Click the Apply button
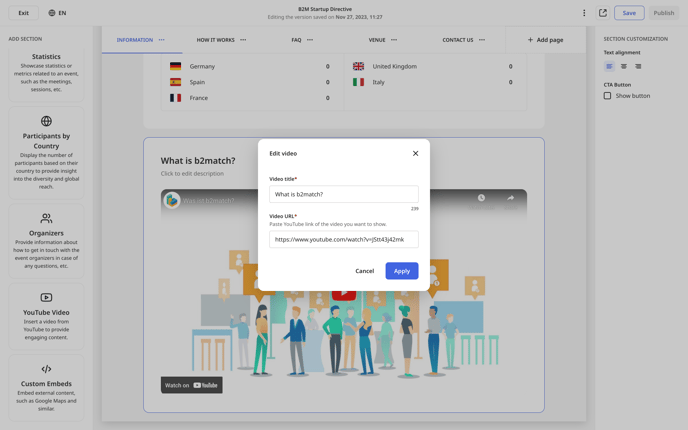 tap(401, 271)
